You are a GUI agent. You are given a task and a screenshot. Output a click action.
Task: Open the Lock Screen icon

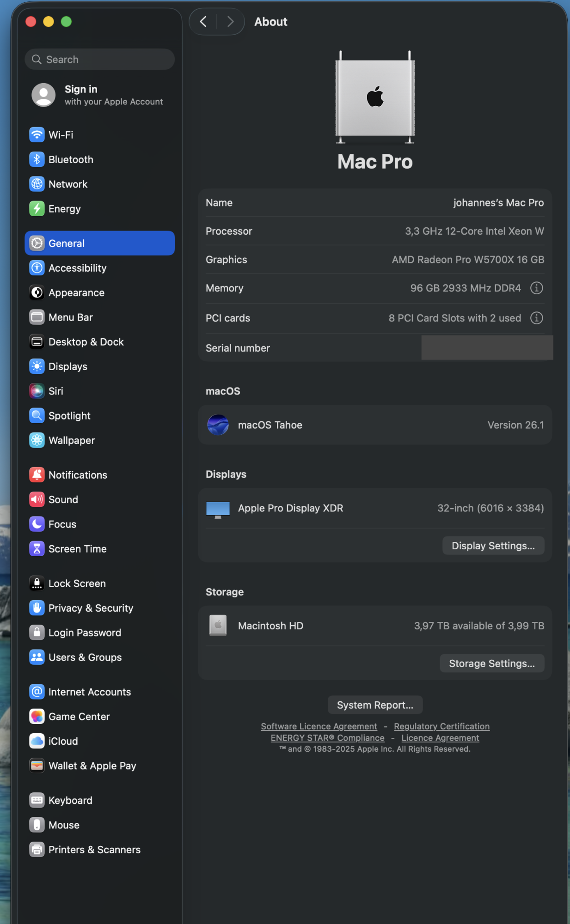point(37,583)
